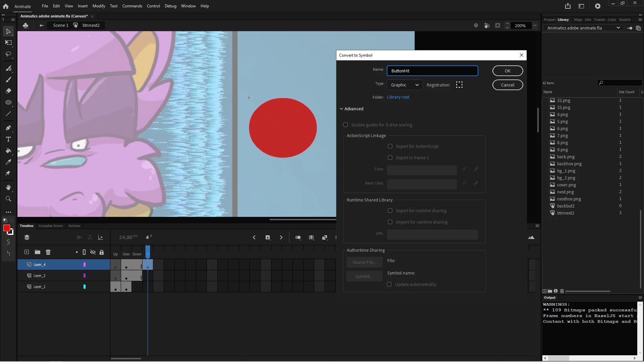Click OK in Convert to Symbol

(507, 71)
